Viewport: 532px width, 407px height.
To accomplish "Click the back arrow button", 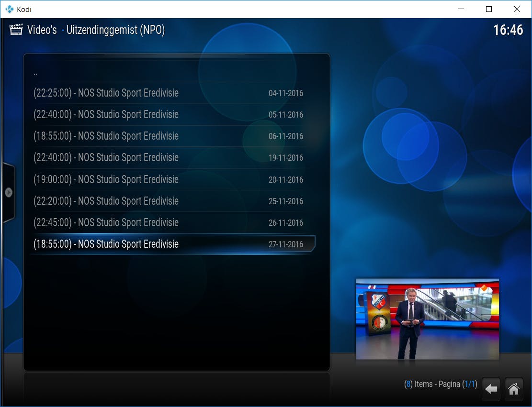I will coord(491,388).
